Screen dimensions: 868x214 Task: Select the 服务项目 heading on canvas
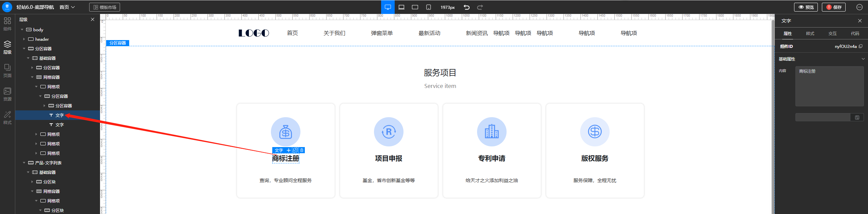(440, 73)
